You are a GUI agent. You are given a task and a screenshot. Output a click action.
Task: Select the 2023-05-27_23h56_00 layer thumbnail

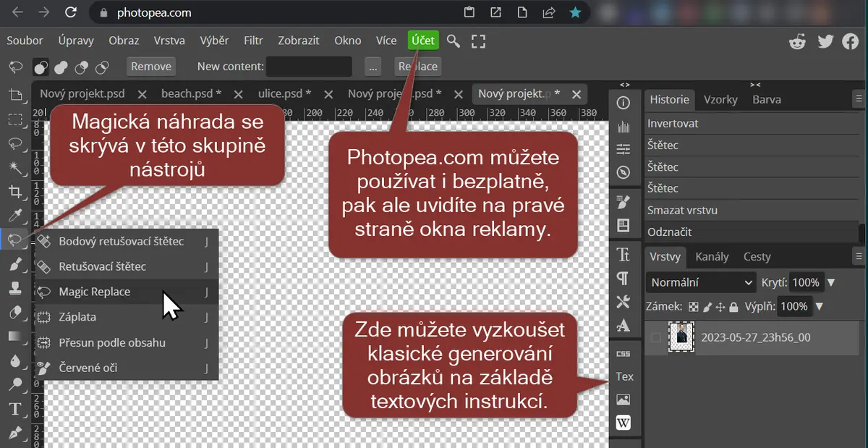click(x=682, y=337)
